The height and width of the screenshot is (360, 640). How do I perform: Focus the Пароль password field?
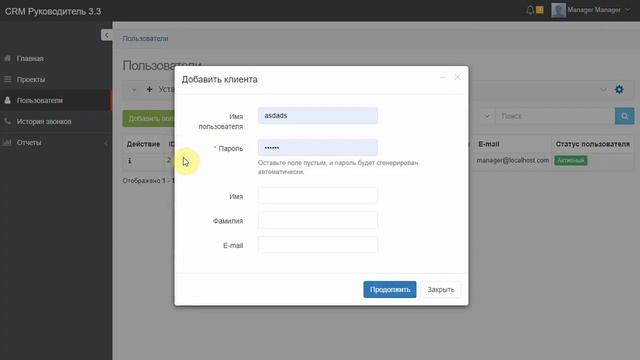point(318,147)
